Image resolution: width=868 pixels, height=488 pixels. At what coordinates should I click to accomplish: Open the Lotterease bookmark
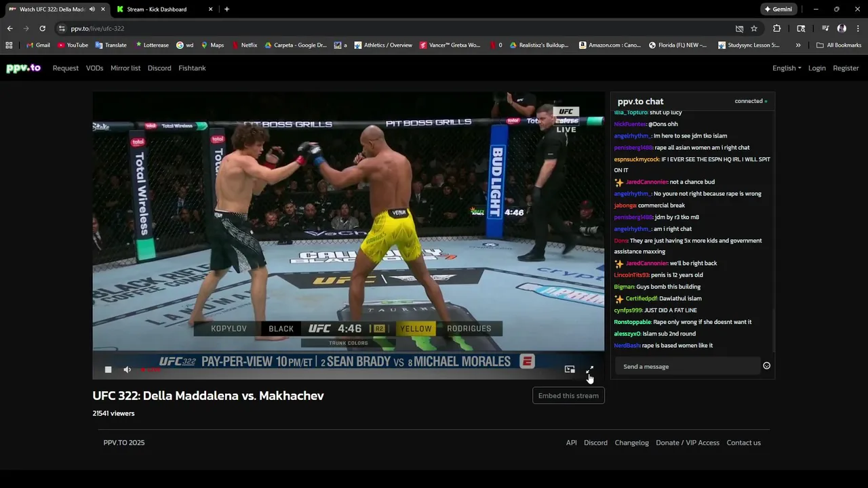(152, 45)
